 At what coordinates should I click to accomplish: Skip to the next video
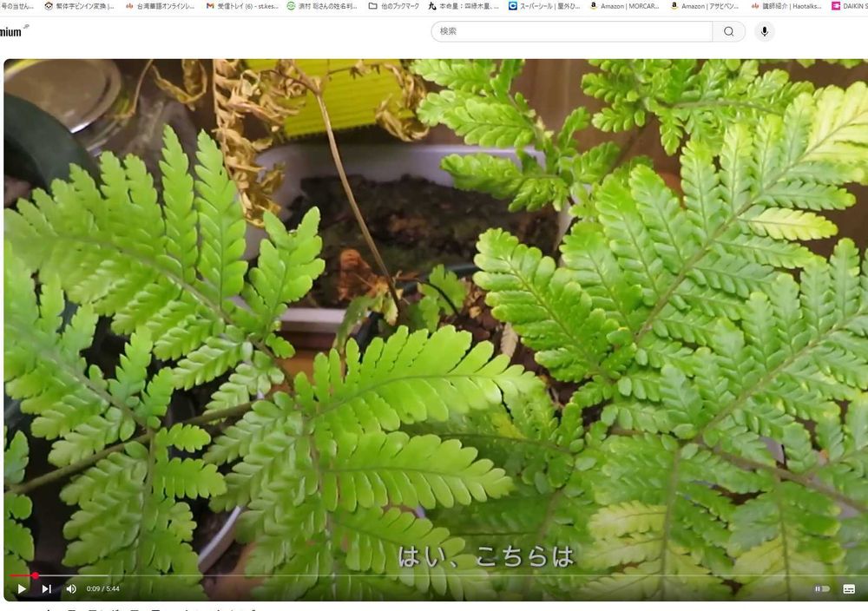[47, 588]
